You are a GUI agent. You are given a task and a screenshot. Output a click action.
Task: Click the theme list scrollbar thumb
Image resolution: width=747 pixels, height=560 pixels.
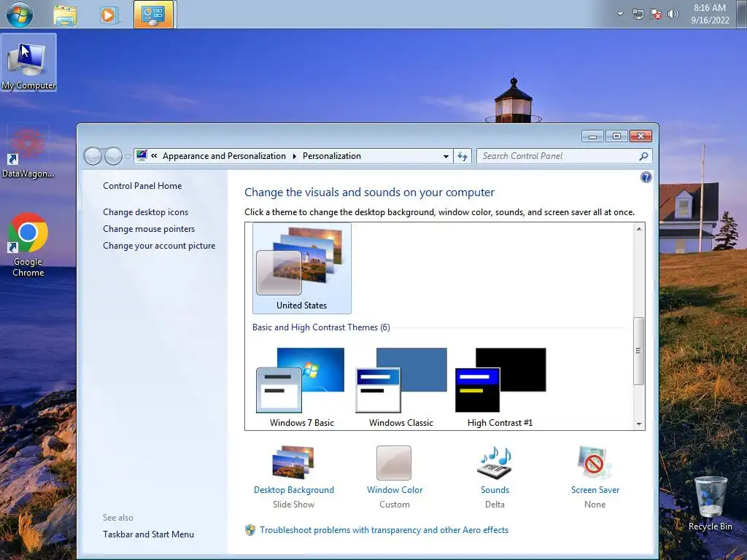[x=639, y=351]
